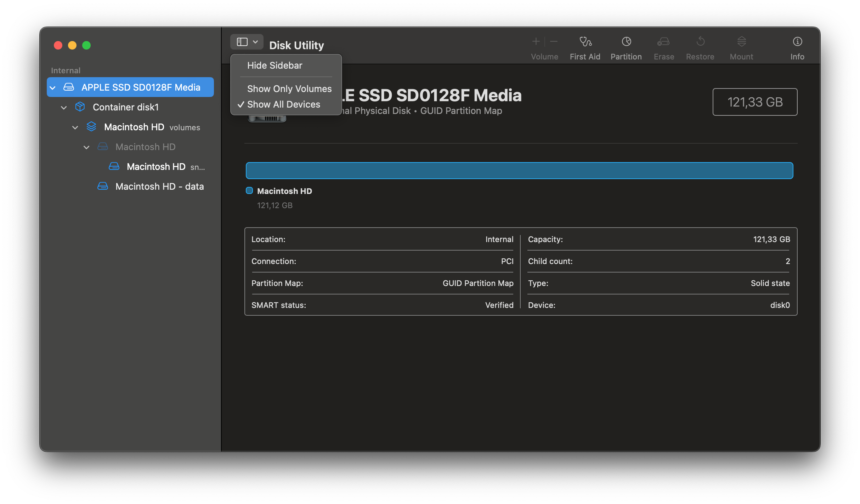The height and width of the screenshot is (504, 860).
Task: Open the Partition pie chart tool
Action: [626, 42]
